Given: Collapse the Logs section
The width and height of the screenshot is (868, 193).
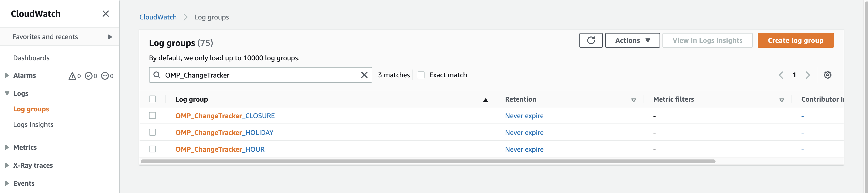Looking at the screenshot, I should click(x=7, y=94).
